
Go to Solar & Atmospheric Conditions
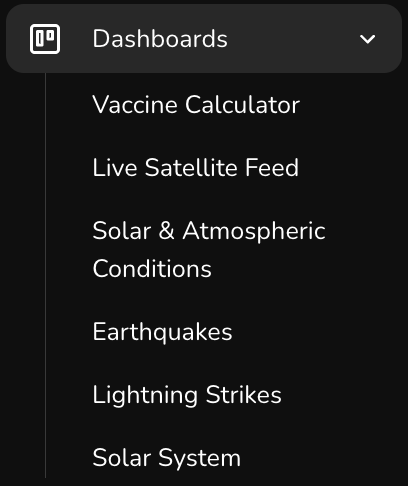click(209, 249)
